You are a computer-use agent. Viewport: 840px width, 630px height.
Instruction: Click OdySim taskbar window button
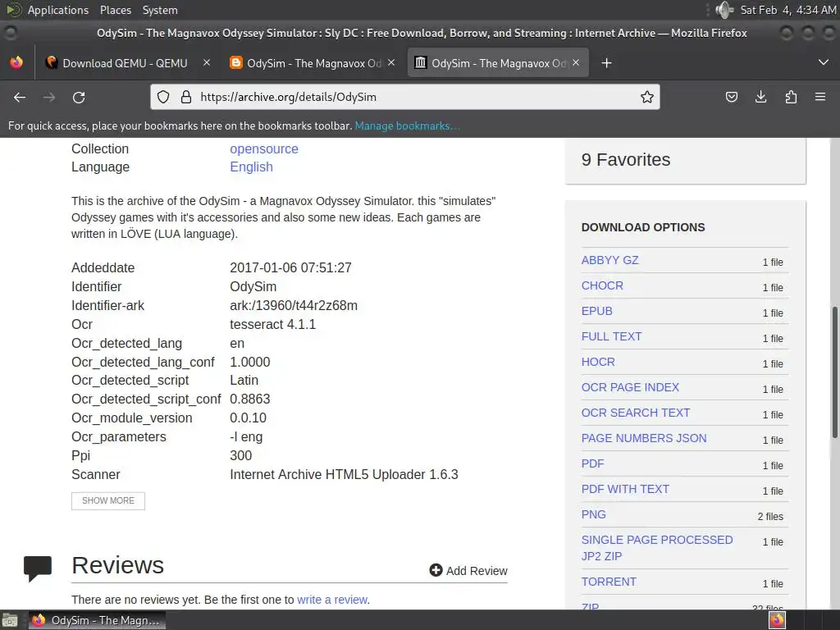point(97,620)
